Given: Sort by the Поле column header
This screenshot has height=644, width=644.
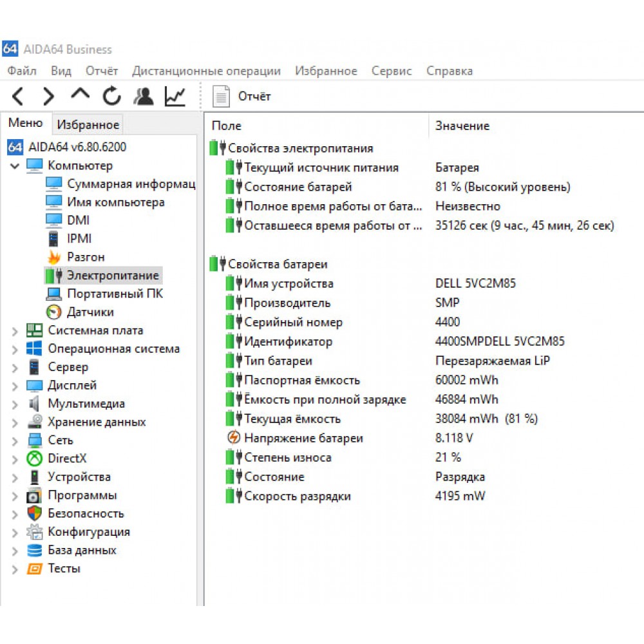Looking at the screenshot, I should [226, 126].
